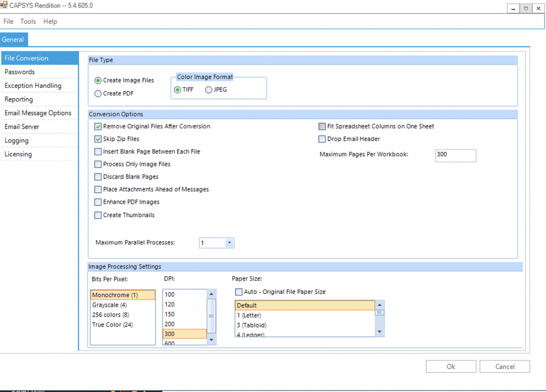Choose TIFF color image format

178,90
